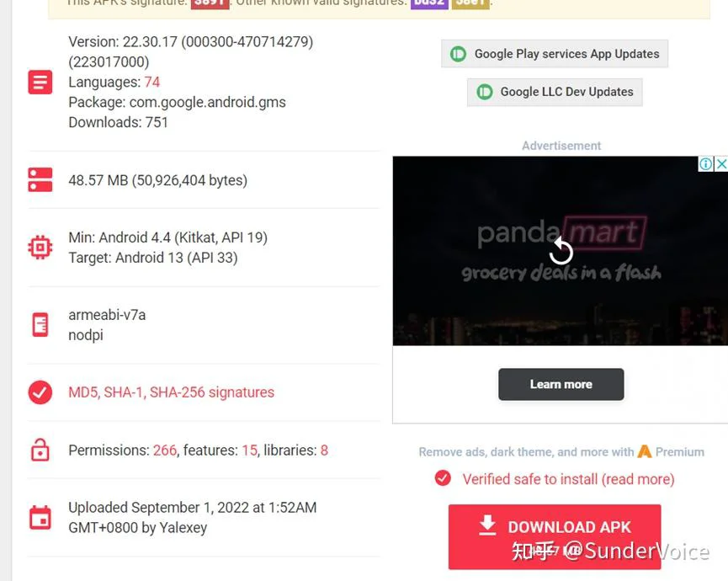The image size is (728, 581).
Task: Click the 48.57 MB file size text
Action: (158, 180)
